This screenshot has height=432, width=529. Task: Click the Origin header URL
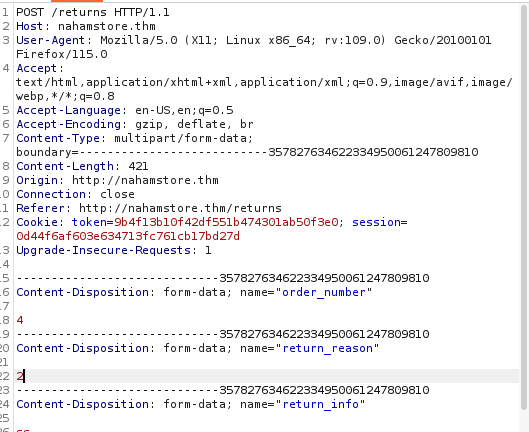click(x=145, y=181)
